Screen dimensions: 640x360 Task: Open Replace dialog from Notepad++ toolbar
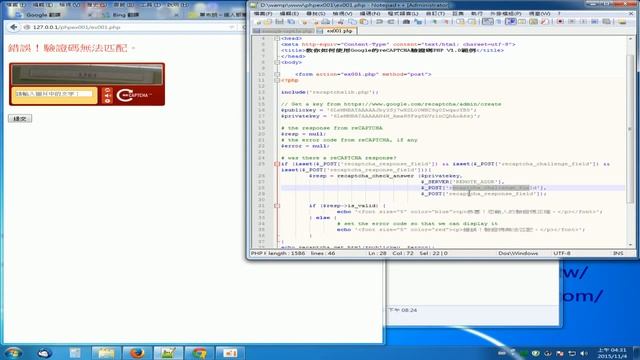point(418,21)
